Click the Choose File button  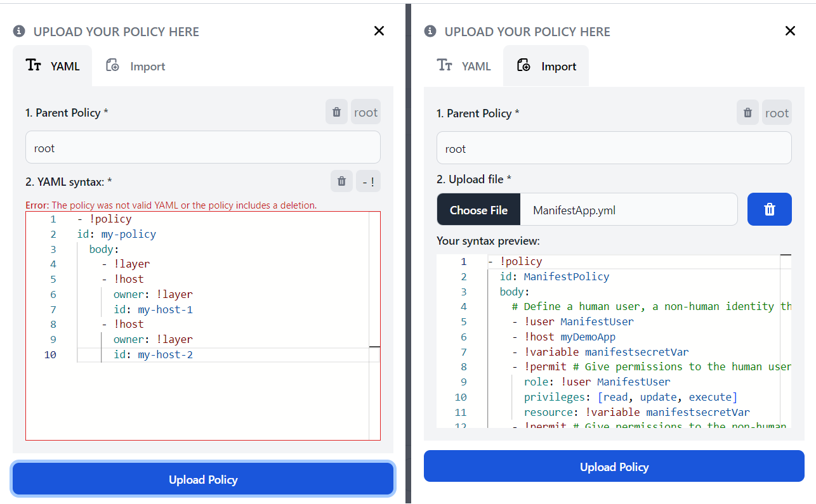(x=478, y=210)
